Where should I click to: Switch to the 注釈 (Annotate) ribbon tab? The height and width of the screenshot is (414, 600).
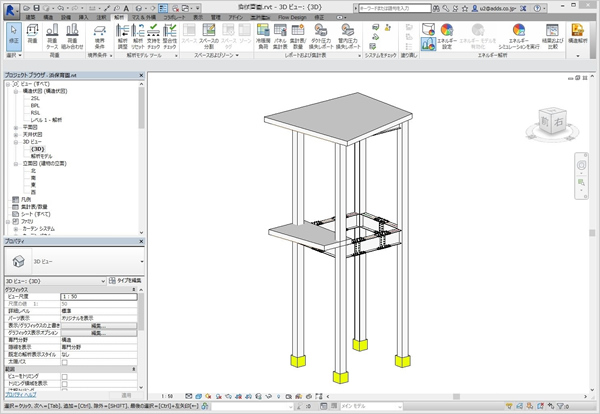point(101,18)
